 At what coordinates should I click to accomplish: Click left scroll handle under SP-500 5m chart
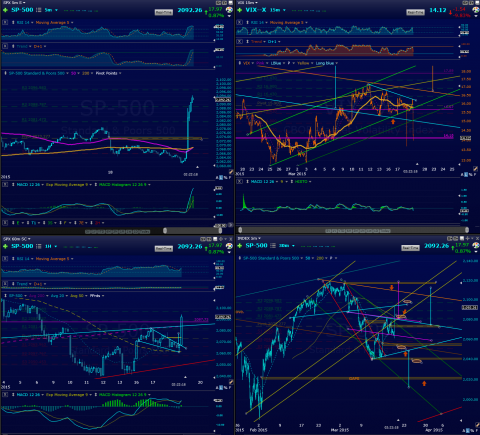[x=165, y=230]
